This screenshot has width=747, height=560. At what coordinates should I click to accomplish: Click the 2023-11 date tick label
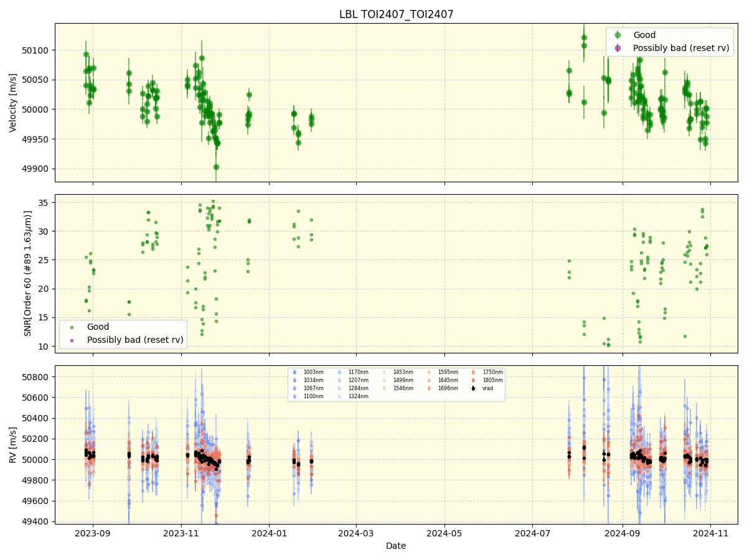tap(181, 533)
